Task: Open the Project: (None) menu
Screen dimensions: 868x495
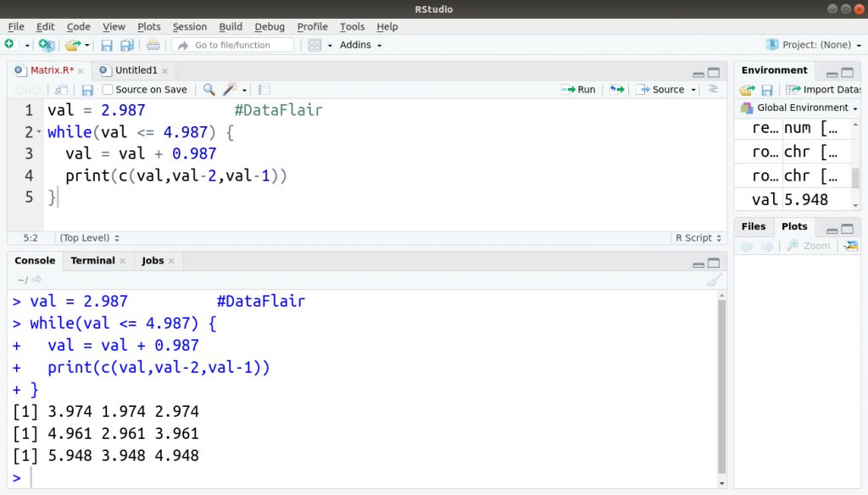Action: (x=814, y=45)
